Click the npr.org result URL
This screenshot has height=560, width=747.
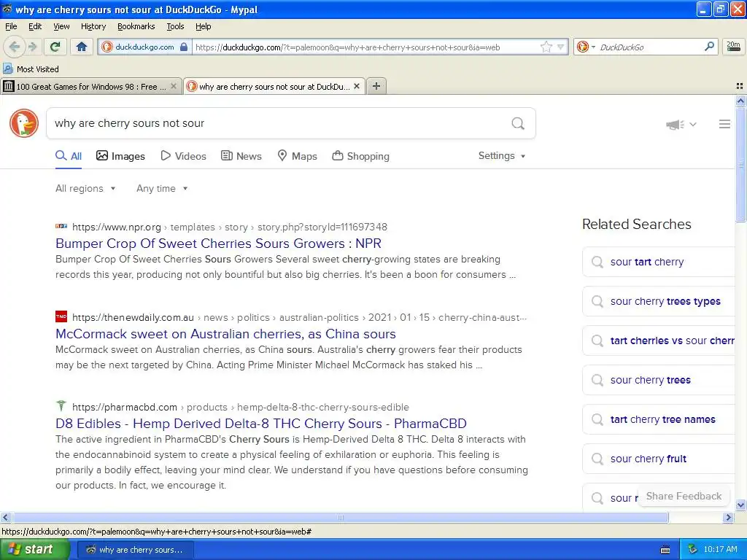coord(230,227)
